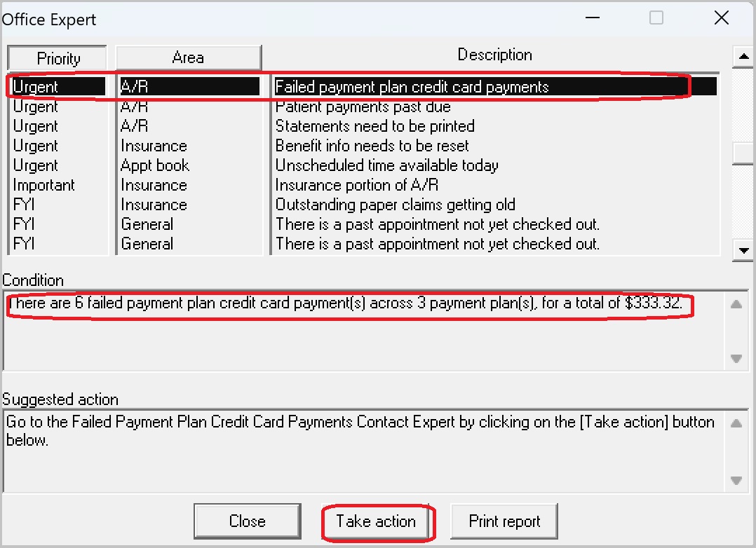Click the list scrollbar thumb
The height and width of the screenshot is (548, 756).
coord(742,152)
